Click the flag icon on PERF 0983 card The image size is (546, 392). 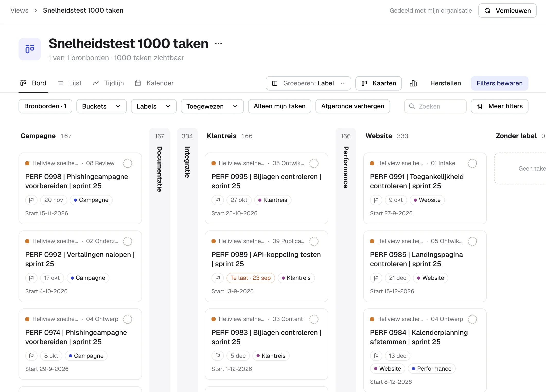point(218,356)
